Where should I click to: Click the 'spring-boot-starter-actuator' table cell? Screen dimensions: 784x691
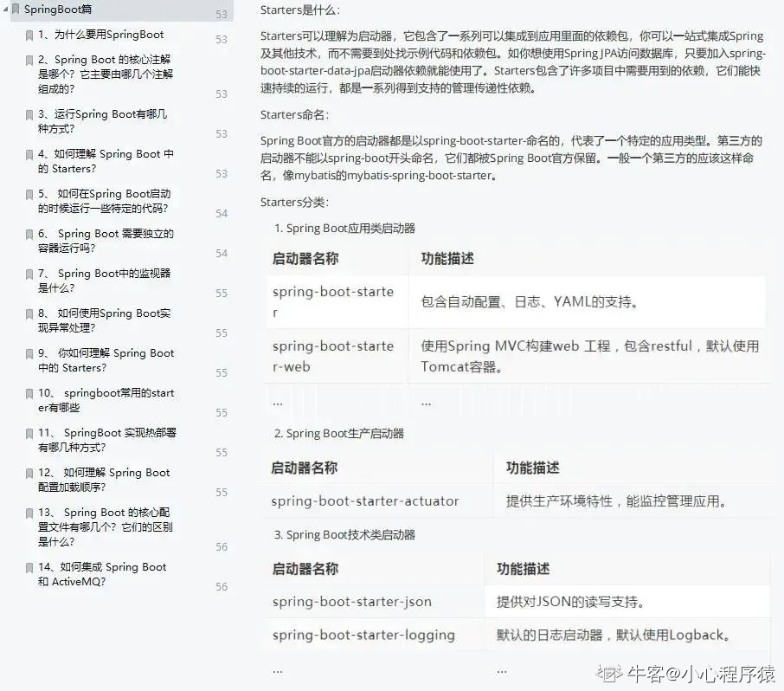[x=376, y=500]
